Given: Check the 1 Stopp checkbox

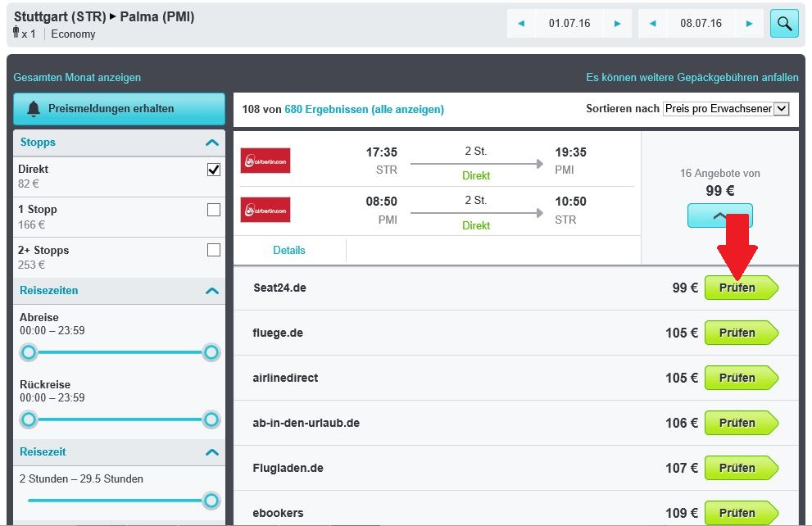Looking at the screenshot, I should coord(213,210).
